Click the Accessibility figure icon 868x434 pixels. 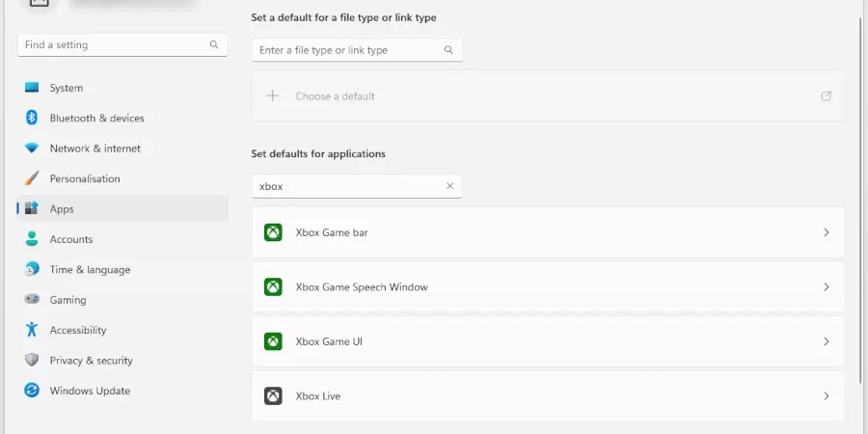click(32, 330)
